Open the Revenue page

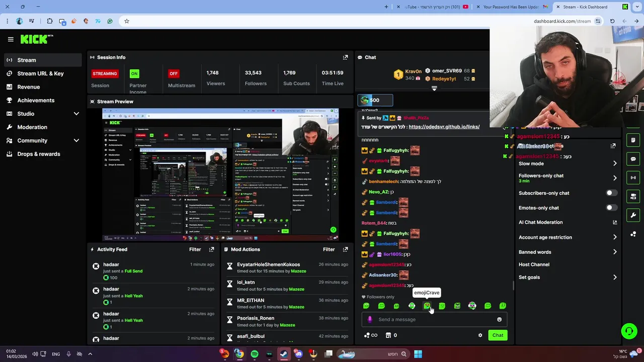pos(43,87)
